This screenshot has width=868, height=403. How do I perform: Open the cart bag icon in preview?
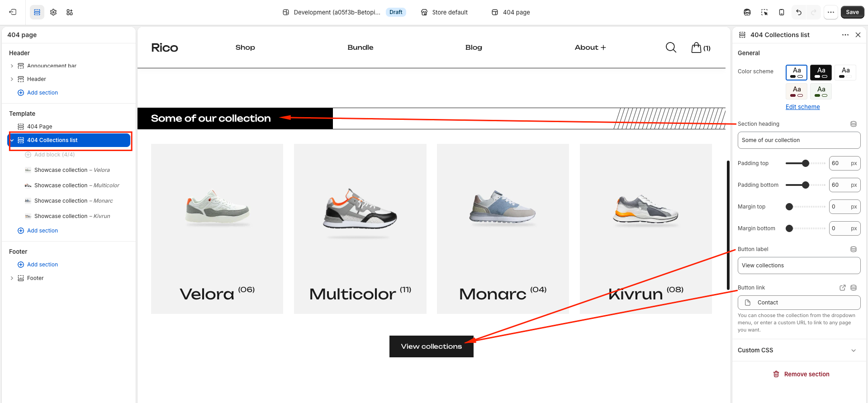697,47
